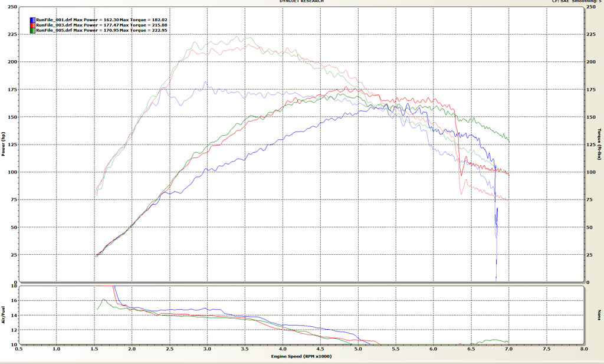Click the green RunFile_005 color swatch
The image size is (604, 364).
[32, 31]
